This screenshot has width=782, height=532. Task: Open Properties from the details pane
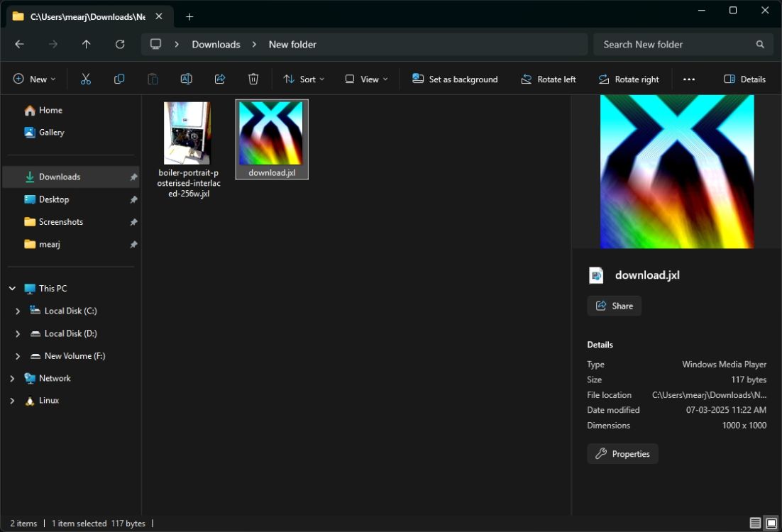coord(622,453)
